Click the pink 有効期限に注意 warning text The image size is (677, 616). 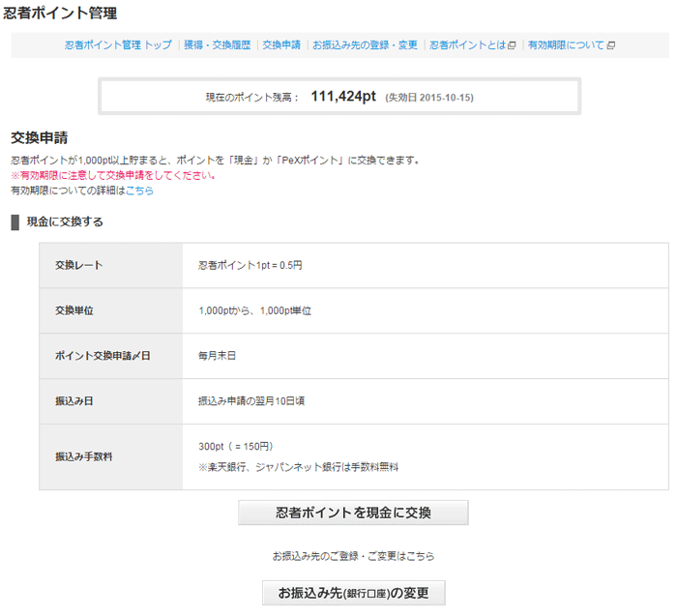pyautogui.click(x=113, y=175)
